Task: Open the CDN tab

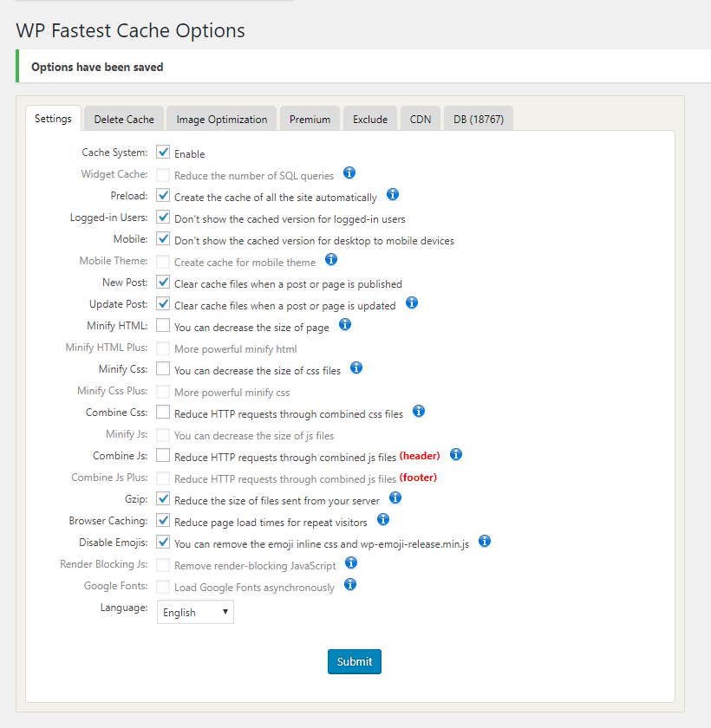Action: click(421, 119)
